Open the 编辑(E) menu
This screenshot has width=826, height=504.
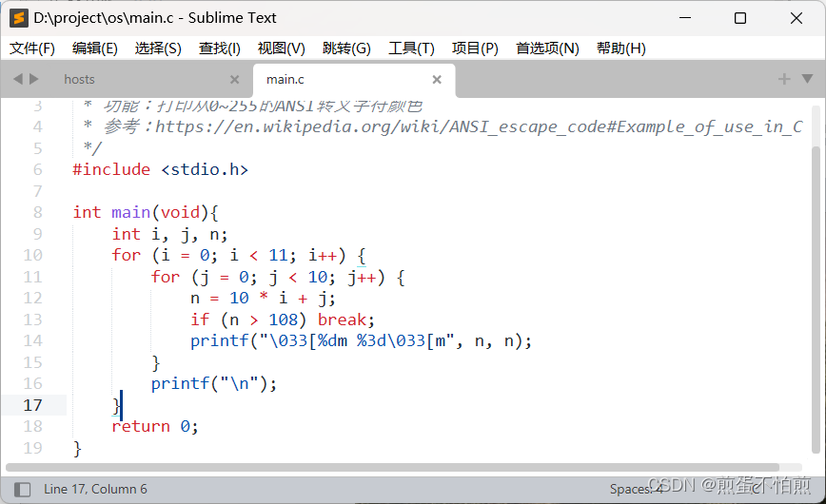click(x=95, y=48)
